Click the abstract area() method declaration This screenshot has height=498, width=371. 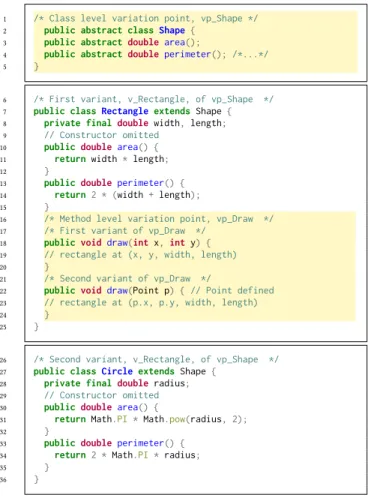[122, 42]
